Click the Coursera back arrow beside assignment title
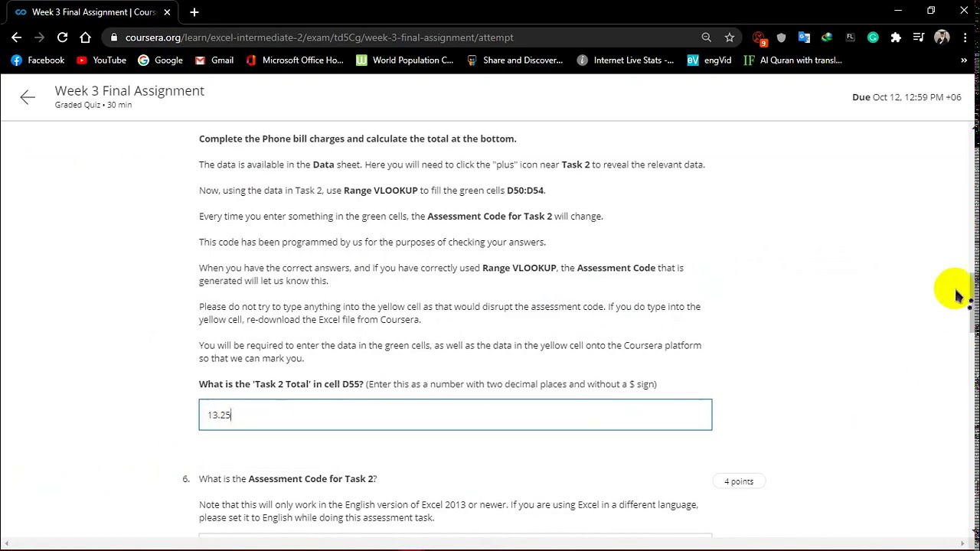 click(28, 96)
